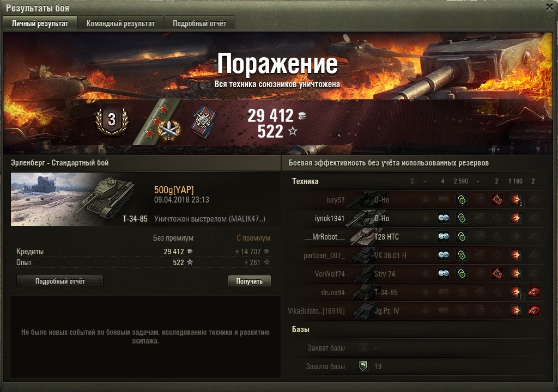The height and width of the screenshot is (392, 558).
Task: Click base defense shield icon near 19
Action: tap(362, 366)
